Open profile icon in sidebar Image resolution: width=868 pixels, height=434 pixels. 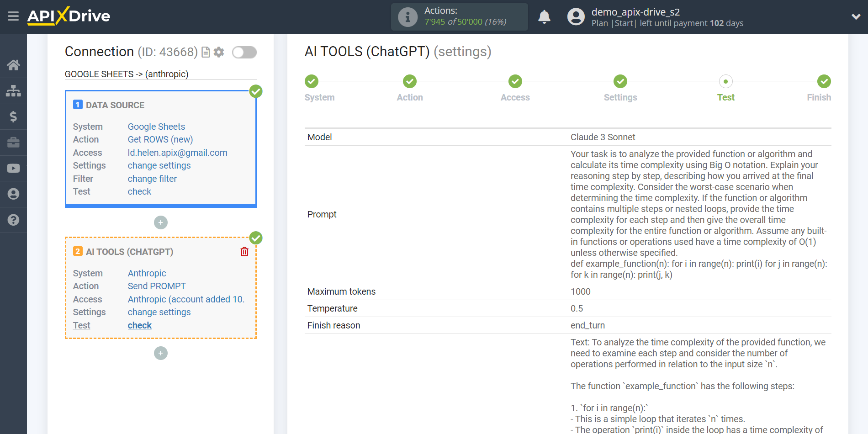pyautogui.click(x=13, y=194)
